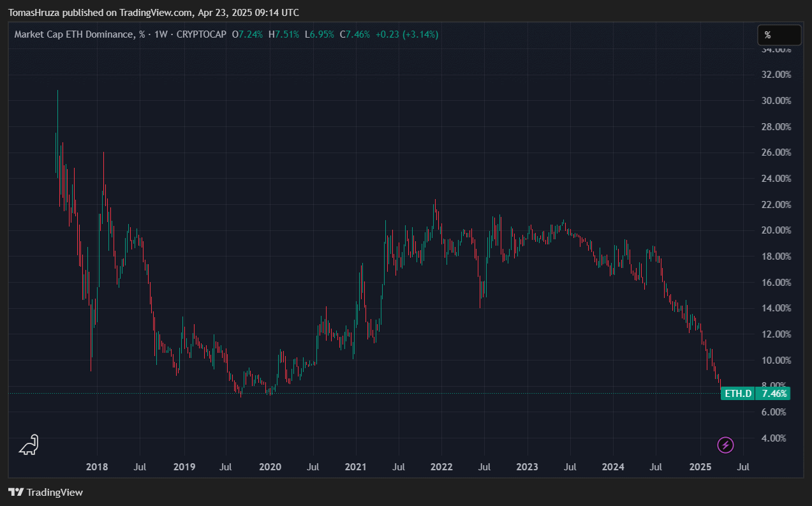Click the +0.23 (+3.14%) change value
Image resolution: width=812 pixels, height=506 pixels.
(x=406, y=34)
